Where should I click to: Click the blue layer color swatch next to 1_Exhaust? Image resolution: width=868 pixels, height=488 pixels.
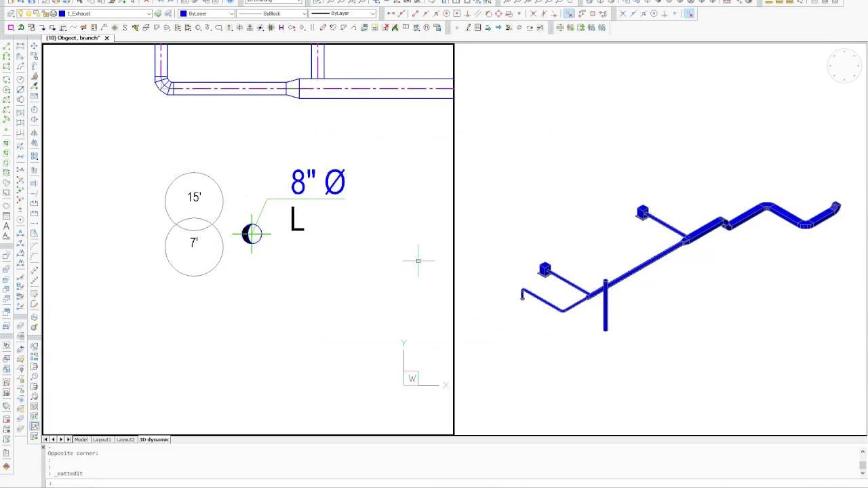(62, 14)
